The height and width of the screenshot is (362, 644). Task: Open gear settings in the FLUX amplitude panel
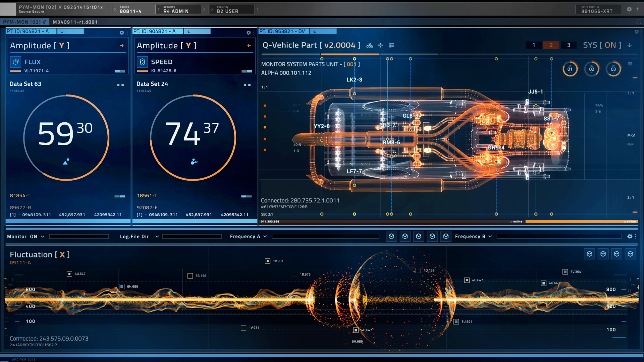pos(122,33)
